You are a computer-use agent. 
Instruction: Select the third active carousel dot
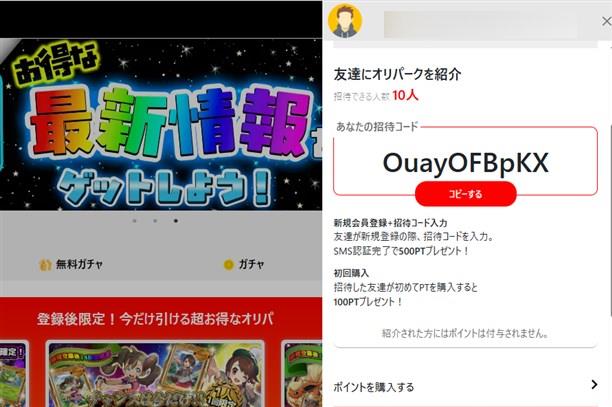pos(176,221)
